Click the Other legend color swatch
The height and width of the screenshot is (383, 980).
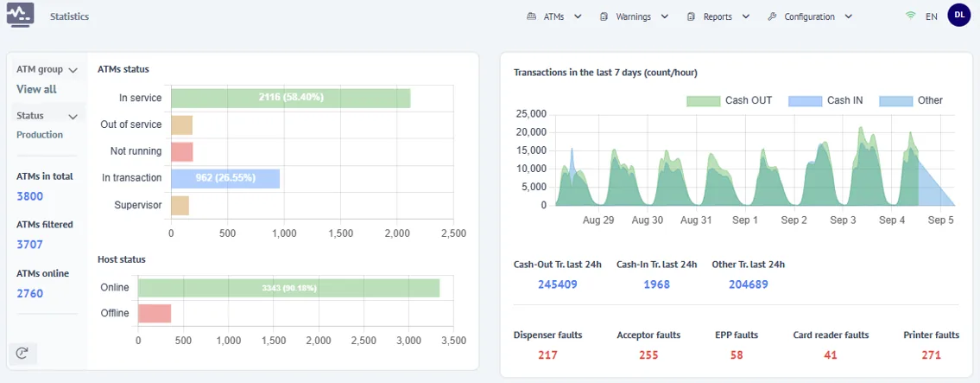[x=896, y=100]
